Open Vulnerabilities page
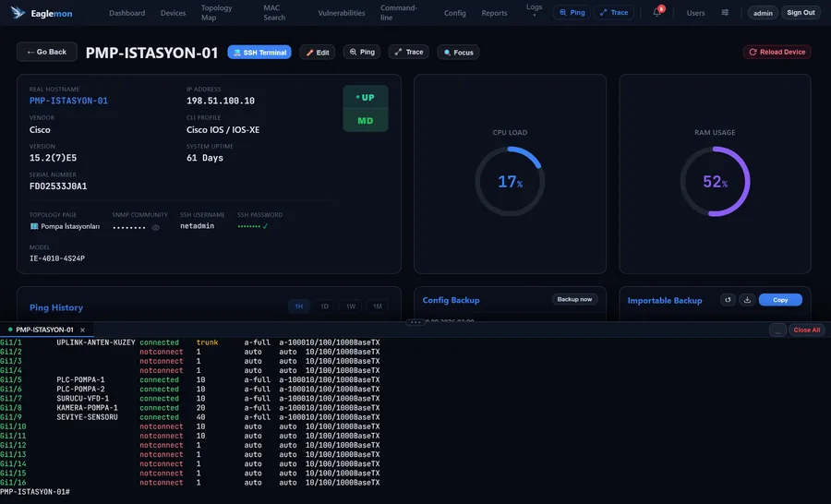The width and height of the screenshot is (831, 504). click(x=342, y=13)
